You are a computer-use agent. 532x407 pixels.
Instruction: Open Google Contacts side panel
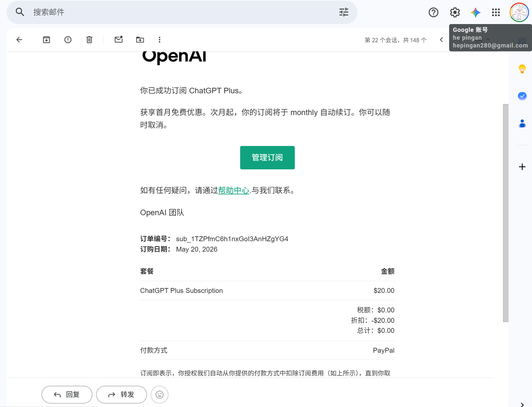[x=522, y=124]
